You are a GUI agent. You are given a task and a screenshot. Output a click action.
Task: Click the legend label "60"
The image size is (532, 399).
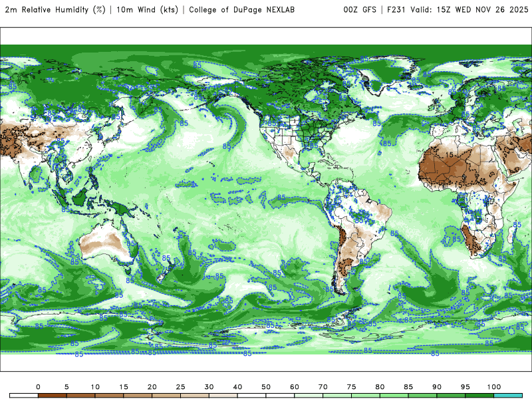[x=295, y=387]
